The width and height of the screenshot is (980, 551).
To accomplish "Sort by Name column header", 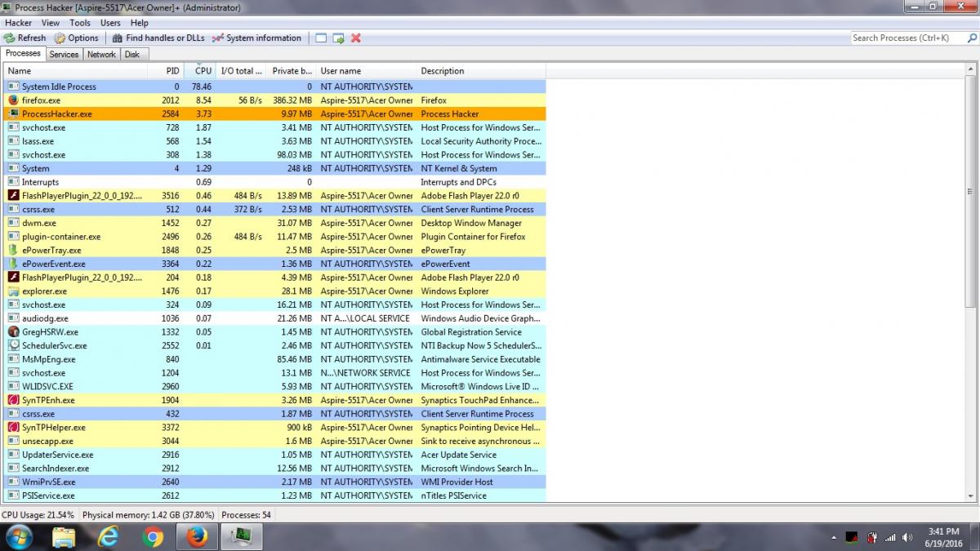I will click(x=75, y=71).
